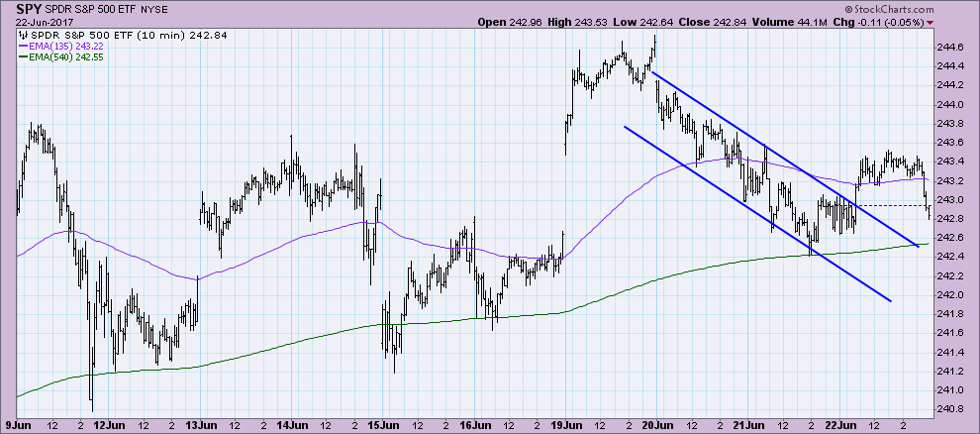Click the 242.0 price axis label

950,295
